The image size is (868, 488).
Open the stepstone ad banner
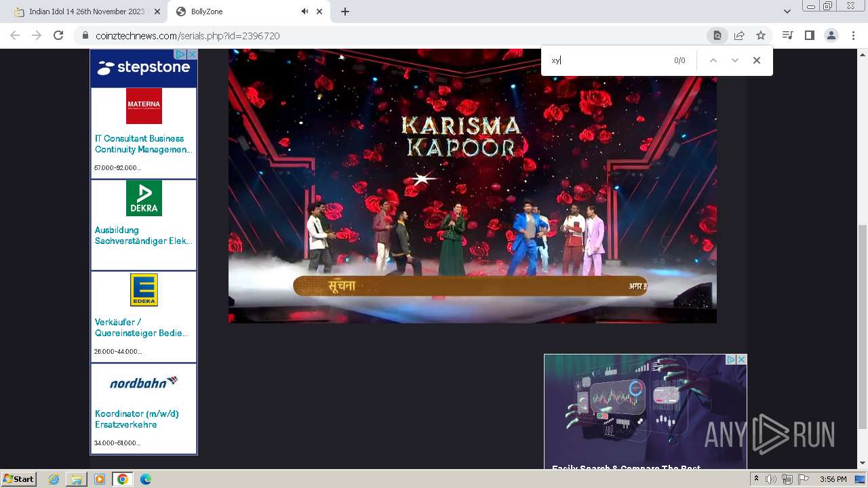(x=143, y=68)
